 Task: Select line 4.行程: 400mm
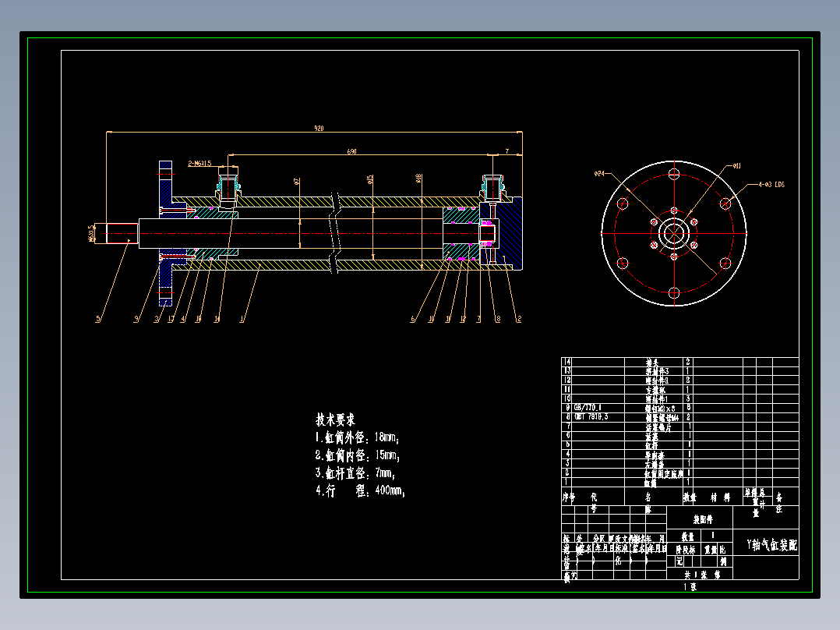coord(360,490)
